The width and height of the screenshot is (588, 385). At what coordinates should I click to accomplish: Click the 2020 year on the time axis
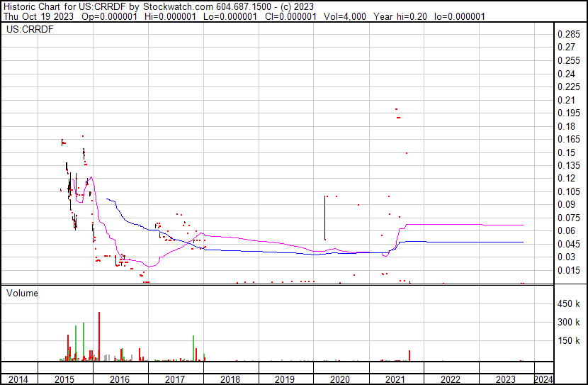(340, 379)
